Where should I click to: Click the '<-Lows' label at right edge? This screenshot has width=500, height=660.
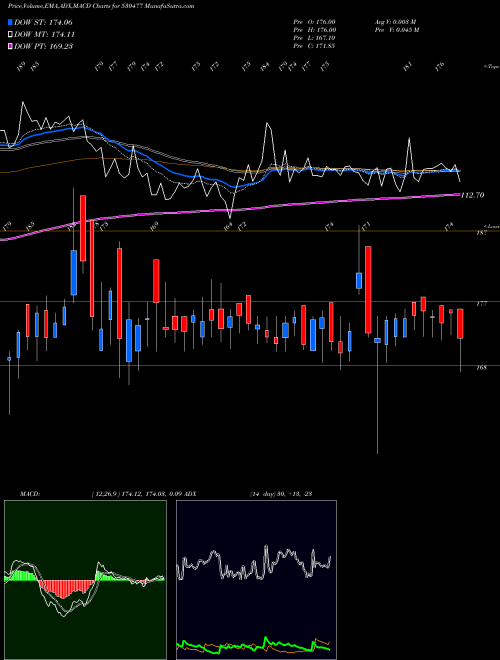tap(491, 226)
